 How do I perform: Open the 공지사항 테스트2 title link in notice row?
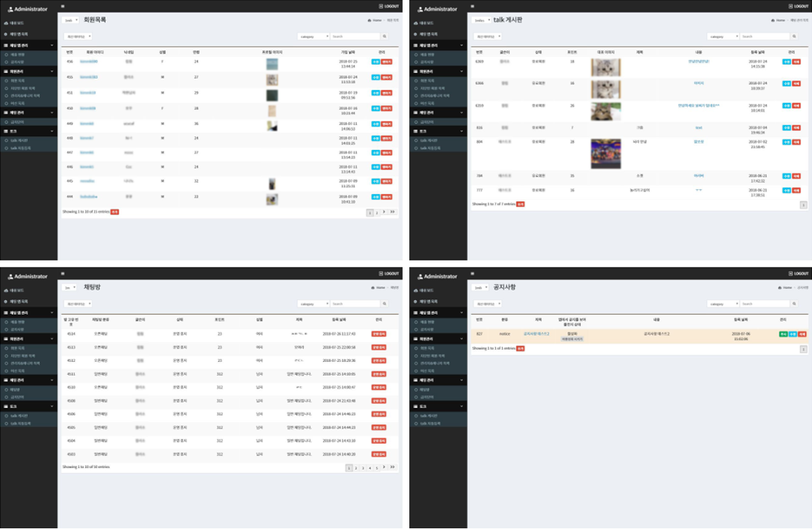click(536, 333)
